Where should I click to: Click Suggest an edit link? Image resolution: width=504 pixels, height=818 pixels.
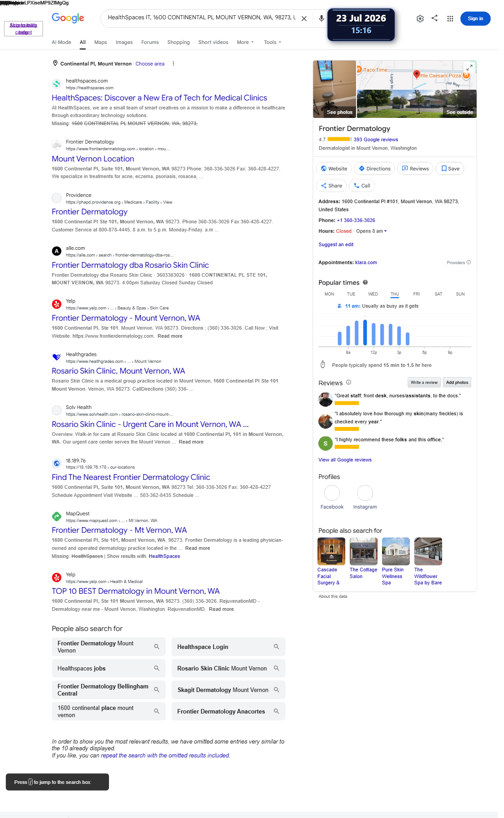click(336, 244)
